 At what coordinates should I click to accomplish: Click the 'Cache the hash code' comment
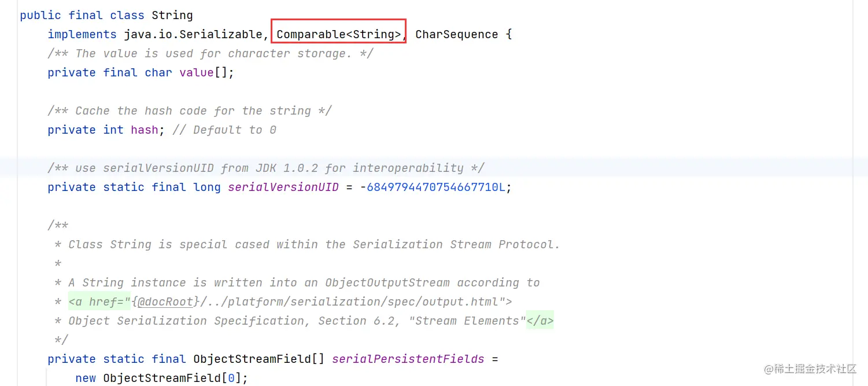190,111
